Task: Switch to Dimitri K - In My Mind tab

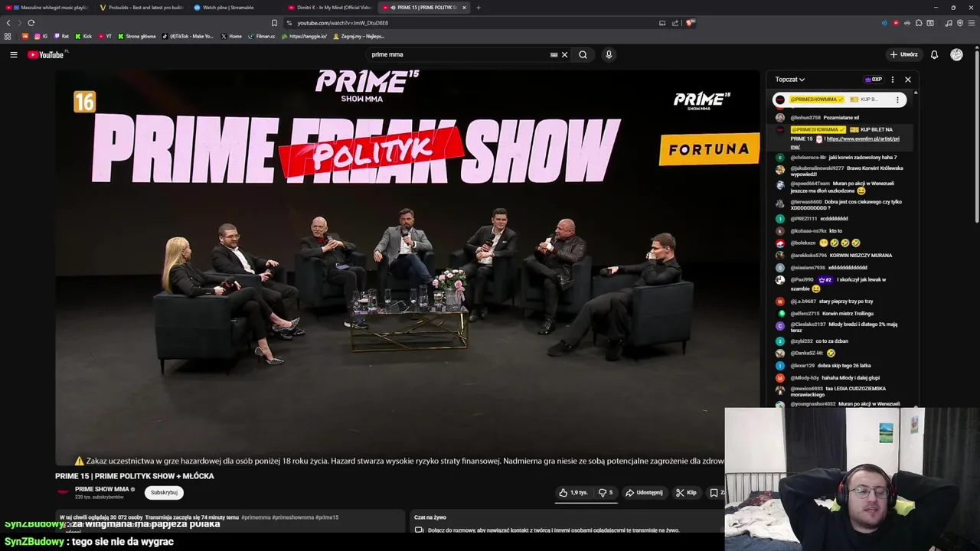Action: tap(329, 8)
